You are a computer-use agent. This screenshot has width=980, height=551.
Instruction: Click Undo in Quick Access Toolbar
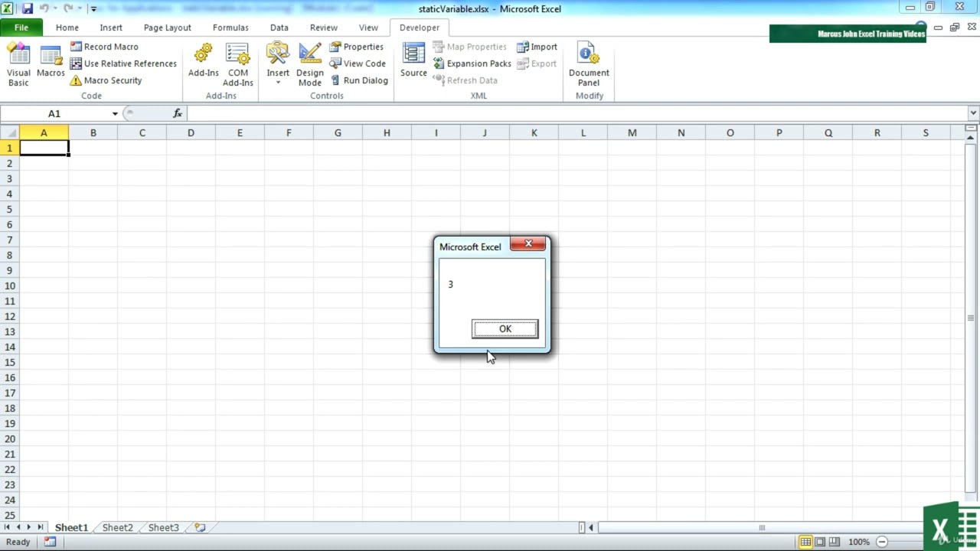[x=44, y=8]
